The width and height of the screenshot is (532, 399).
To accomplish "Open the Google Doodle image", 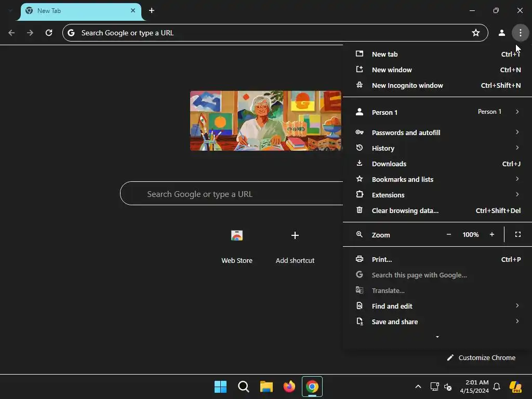I will [x=265, y=121].
